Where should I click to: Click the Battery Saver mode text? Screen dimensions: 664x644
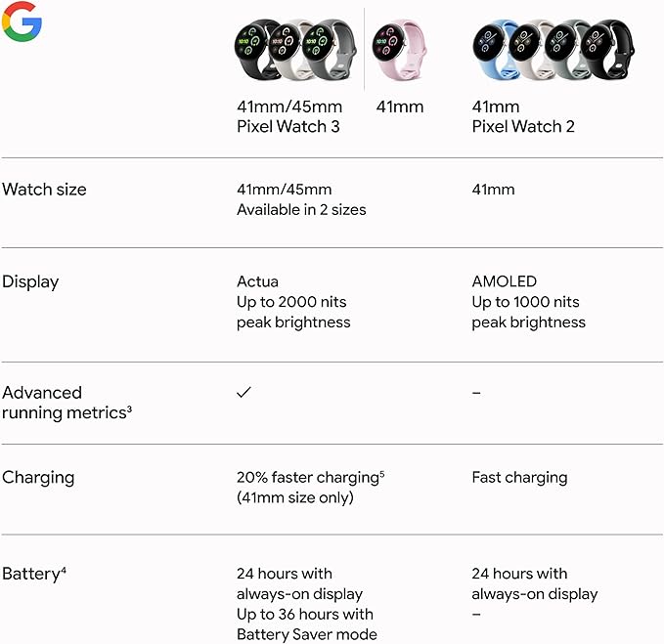tap(306, 634)
